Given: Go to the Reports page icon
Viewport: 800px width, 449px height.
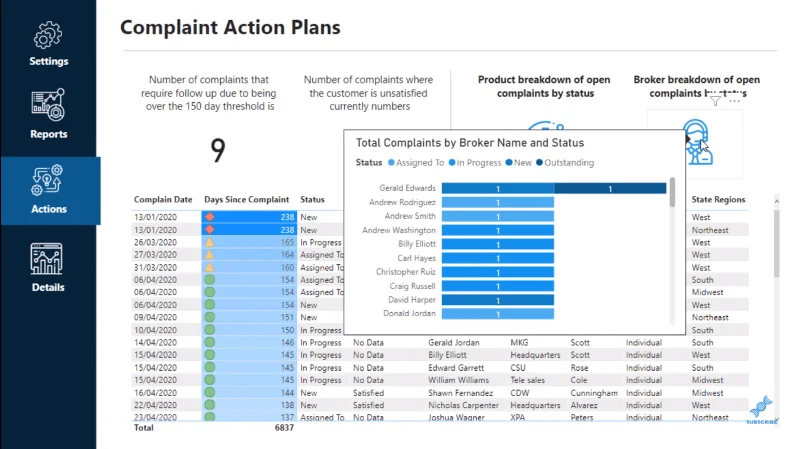Looking at the screenshot, I should click(48, 105).
